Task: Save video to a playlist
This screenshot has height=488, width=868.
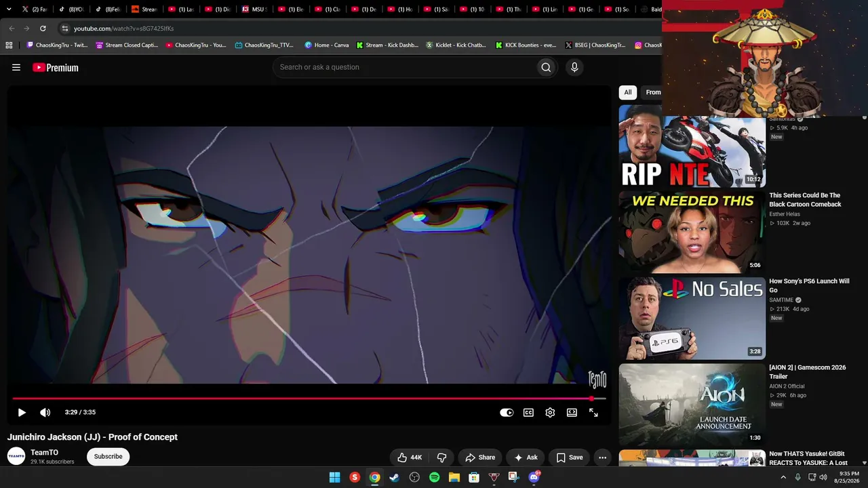Action: [569, 457]
